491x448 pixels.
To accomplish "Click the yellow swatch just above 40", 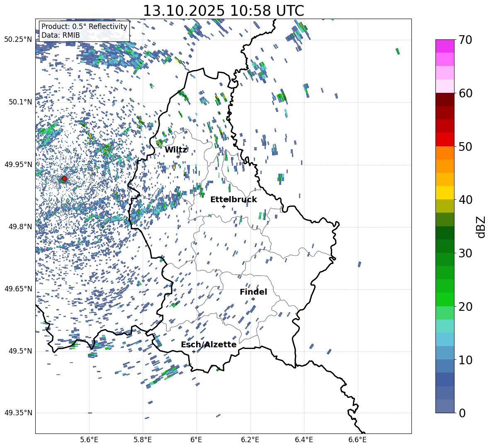I will click(x=445, y=193).
